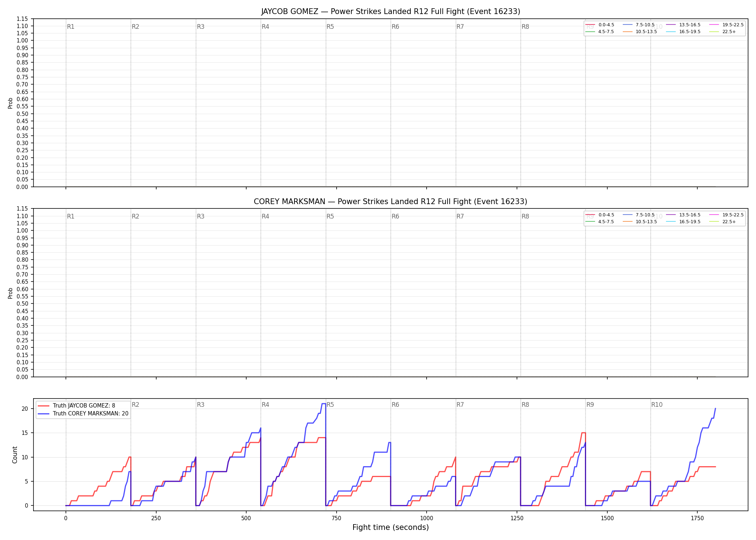Viewport: 756px width, 540px height.
Task: Click the '1.15' tick on Gomez Prob axis
Action: point(22,19)
